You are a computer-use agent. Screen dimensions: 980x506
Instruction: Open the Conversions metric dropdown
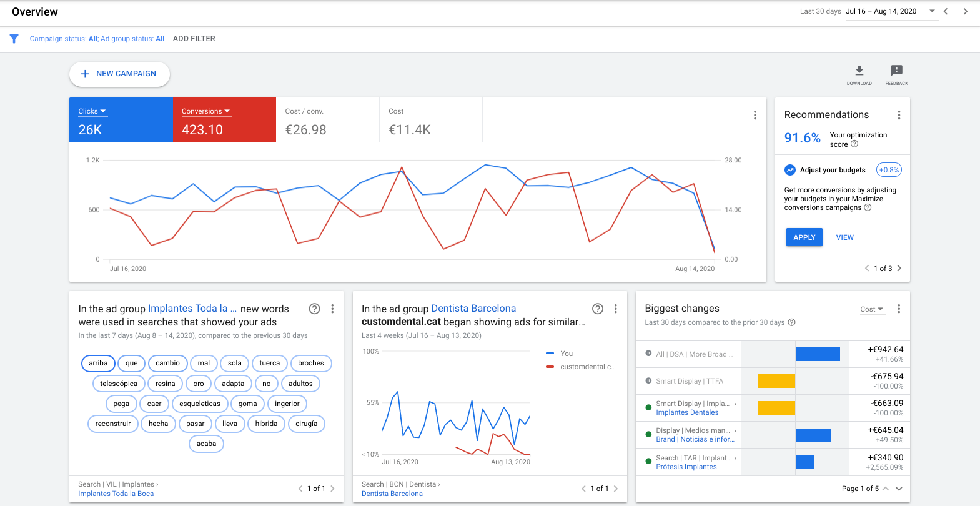[x=206, y=111]
